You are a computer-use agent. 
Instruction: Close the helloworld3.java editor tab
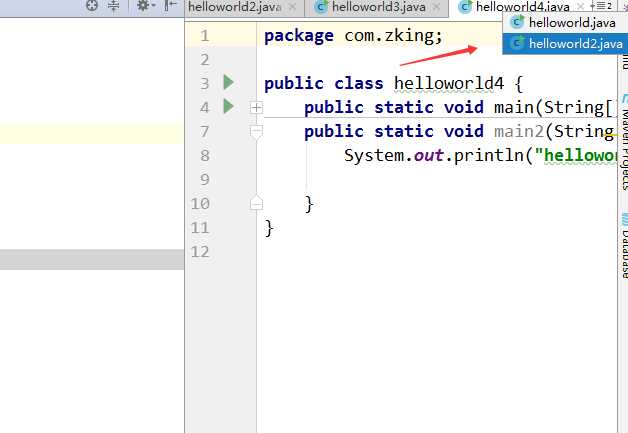[437, 7]
